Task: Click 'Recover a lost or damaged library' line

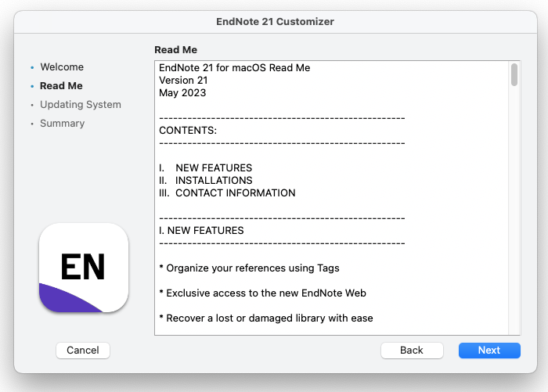Action: [x=265, y=318]
